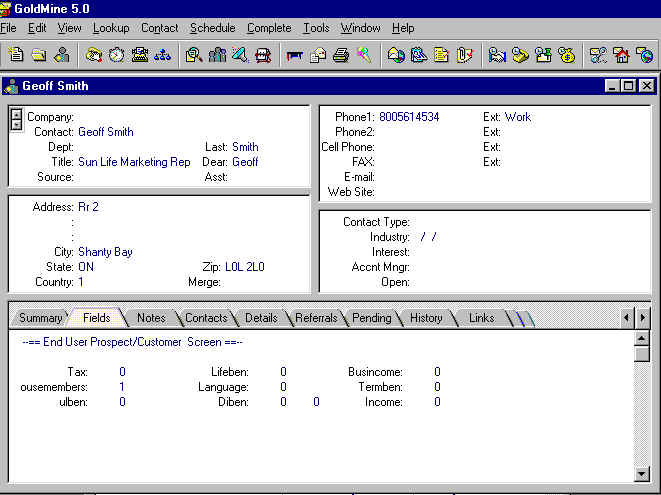Click the paperclip with checkmark icon
The height and width of the screenshot is (495, 661).
click(465, 55)
